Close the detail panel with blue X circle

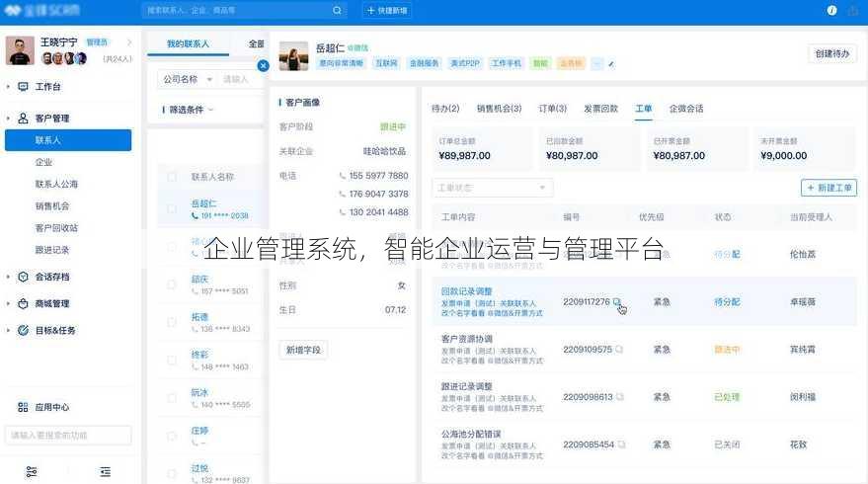[263, 65]
